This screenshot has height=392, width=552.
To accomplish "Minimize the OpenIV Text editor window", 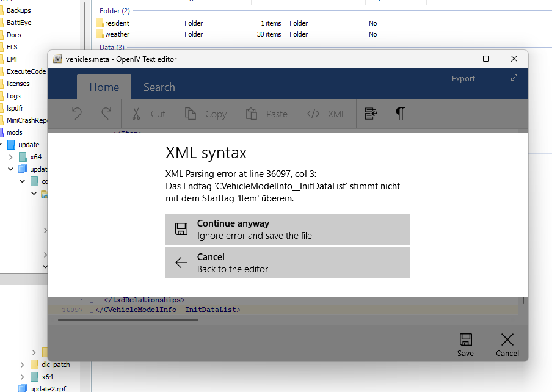I will click(459, 59).
